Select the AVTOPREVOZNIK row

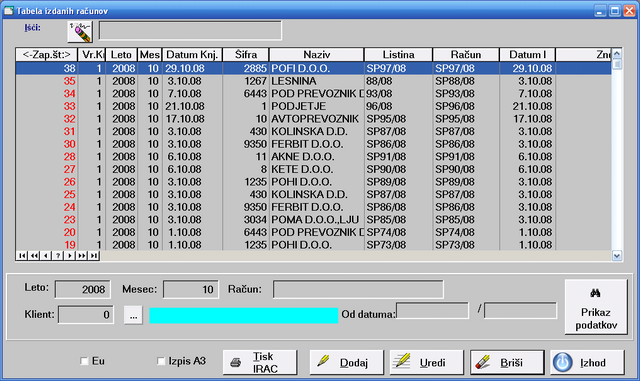click(x=313, y=119)
